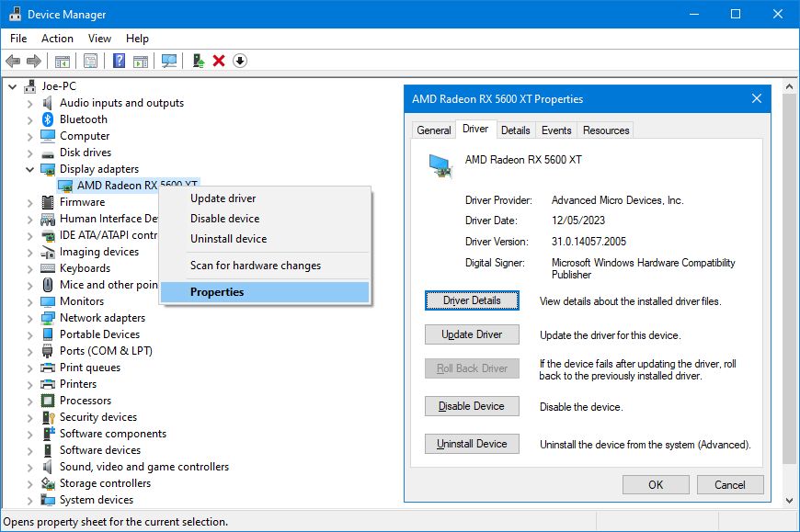Click the Joe-PC computer root icon

pyautogui.click(x=30, y=86)
